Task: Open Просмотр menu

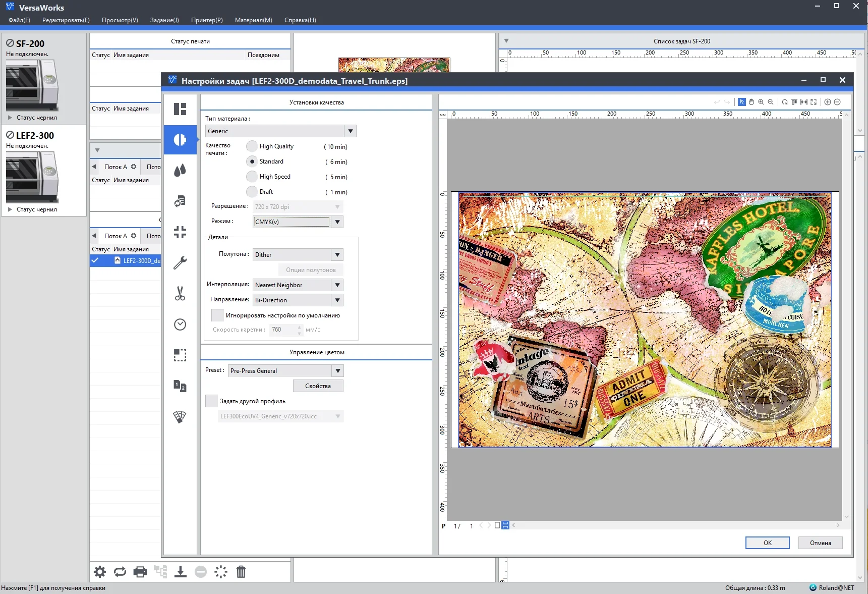Action: [120, 20]
